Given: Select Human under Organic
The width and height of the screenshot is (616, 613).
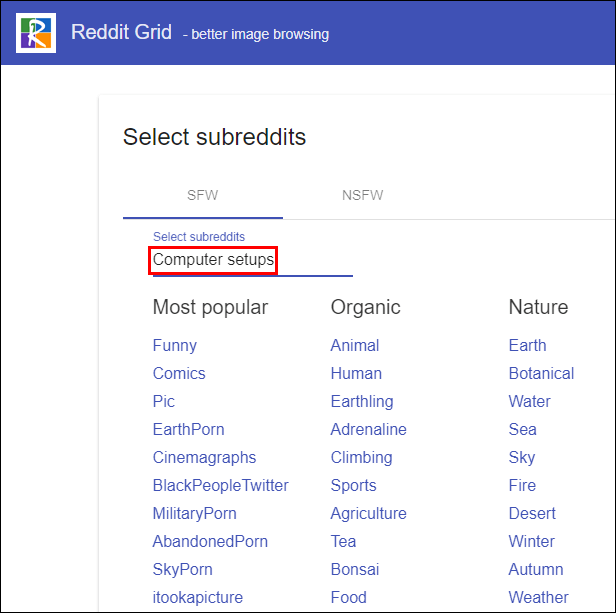Looking at the screenshot, I should pyautogui.click(x=356, y=374).
